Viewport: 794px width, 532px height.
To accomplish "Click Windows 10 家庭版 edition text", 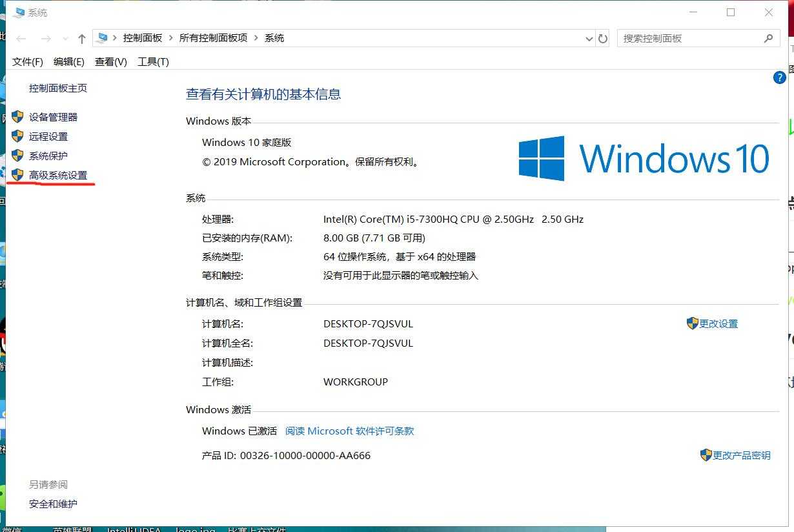I will click(x=247, y=143).
